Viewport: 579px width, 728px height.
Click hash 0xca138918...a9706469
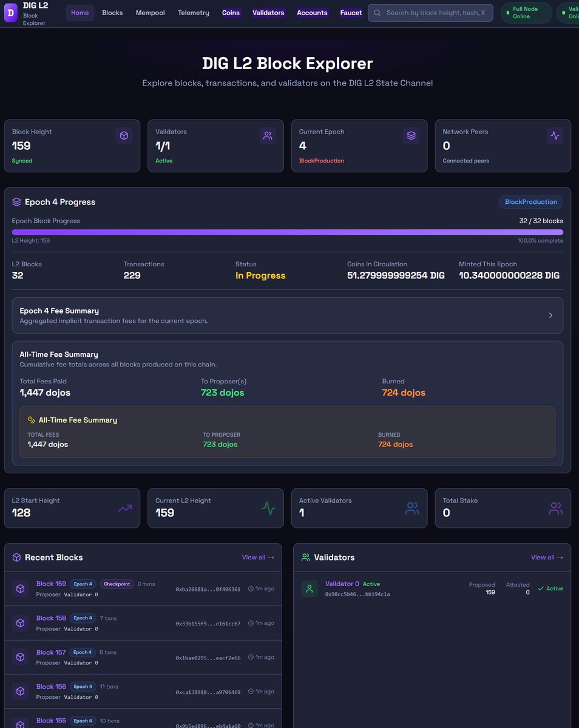pyautogui.click(x=208, y=692)
